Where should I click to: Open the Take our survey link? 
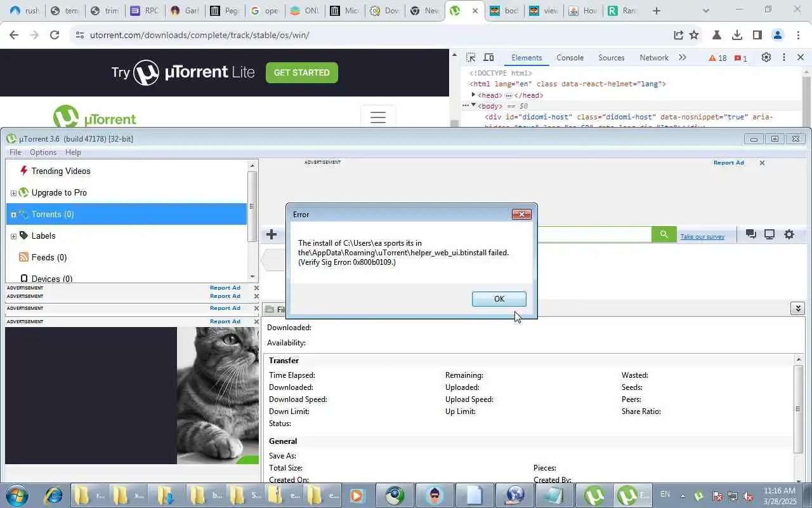click(702, 236)
